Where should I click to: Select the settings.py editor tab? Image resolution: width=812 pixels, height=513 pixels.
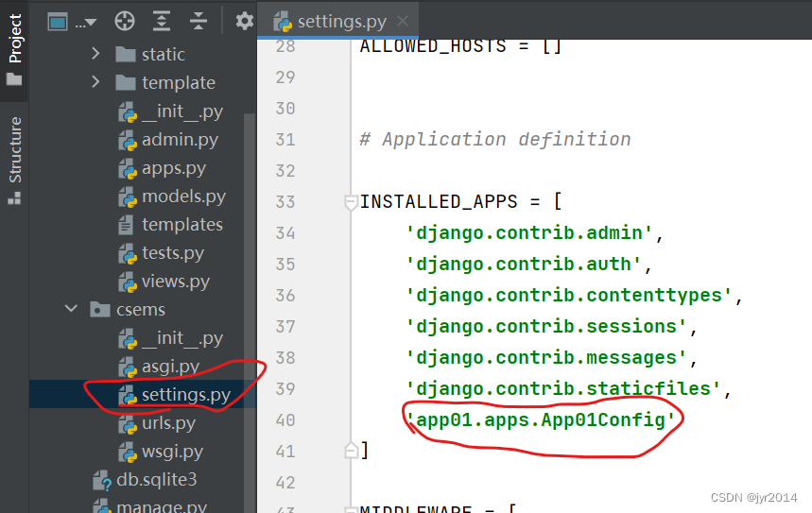[337, 22]
